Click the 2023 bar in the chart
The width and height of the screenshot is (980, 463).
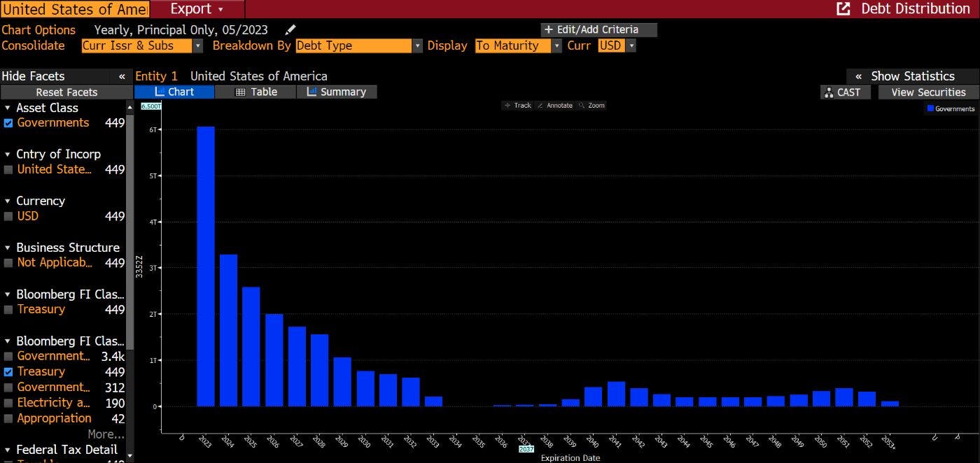pos(206,266)
